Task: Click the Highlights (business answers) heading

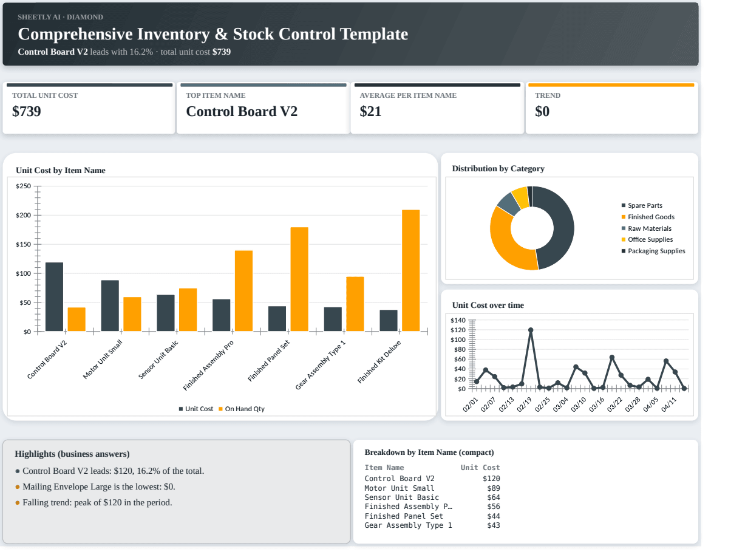Action: (72, 454)
